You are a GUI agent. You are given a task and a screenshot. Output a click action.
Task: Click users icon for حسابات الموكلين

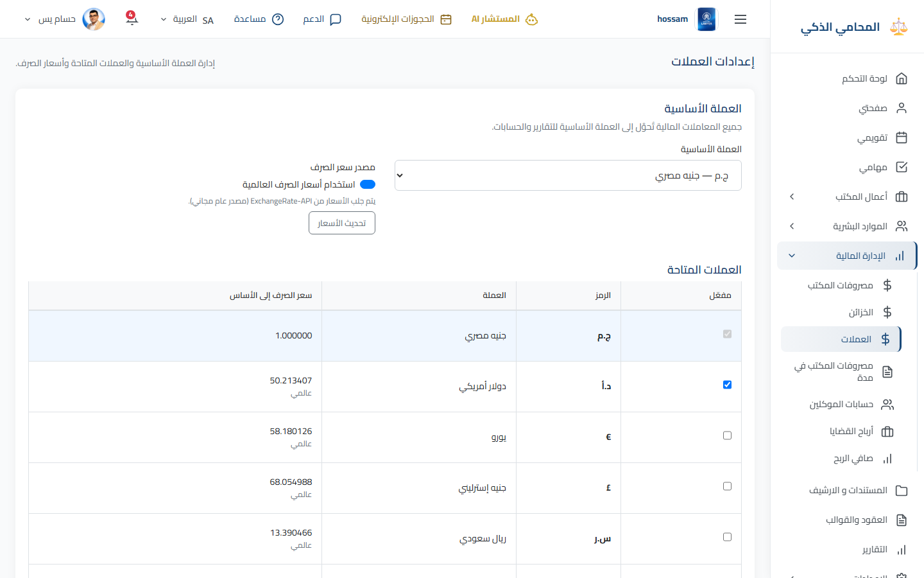[887, 405]
